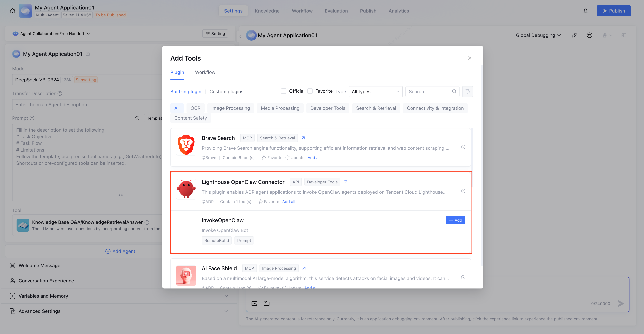
Task: Click the Update refresh icon for Brave Search
Action: (x=288, y=158)
